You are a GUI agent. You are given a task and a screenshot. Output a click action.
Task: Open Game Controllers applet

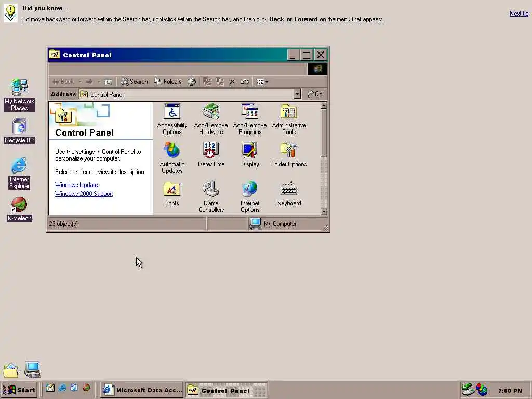[211, 197]
